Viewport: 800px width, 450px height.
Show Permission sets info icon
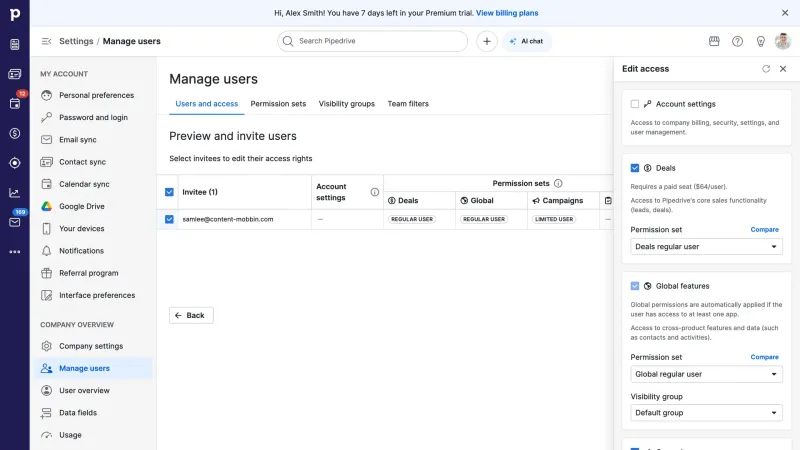[x=558, y=183]
